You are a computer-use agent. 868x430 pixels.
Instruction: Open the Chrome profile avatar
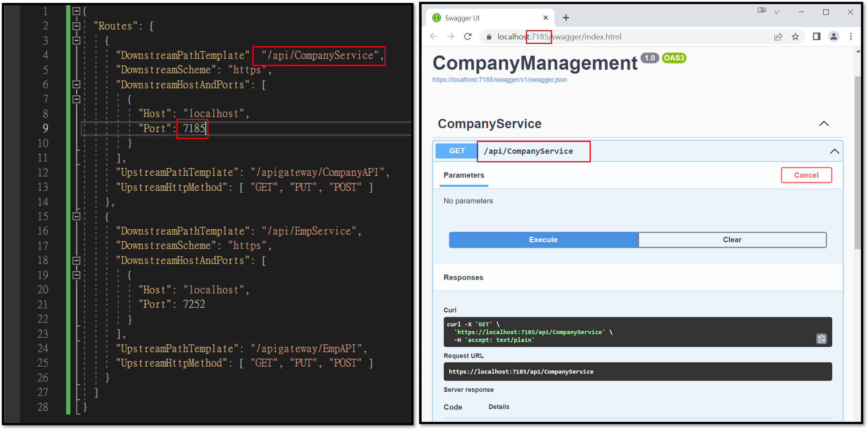(834, 36)
